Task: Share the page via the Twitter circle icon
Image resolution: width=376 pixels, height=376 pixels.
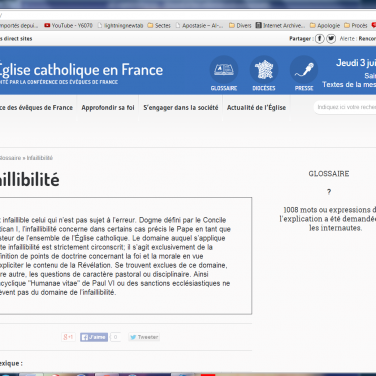Action: pos(331,39)
